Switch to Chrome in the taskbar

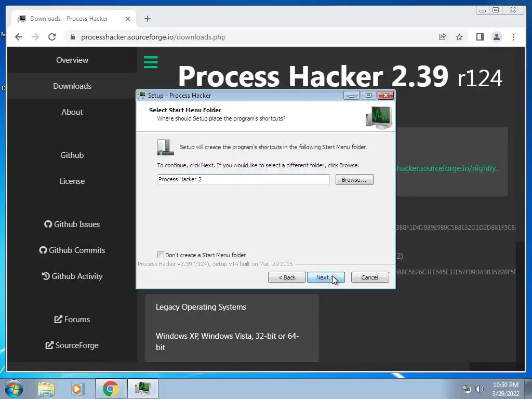(111, 389)
